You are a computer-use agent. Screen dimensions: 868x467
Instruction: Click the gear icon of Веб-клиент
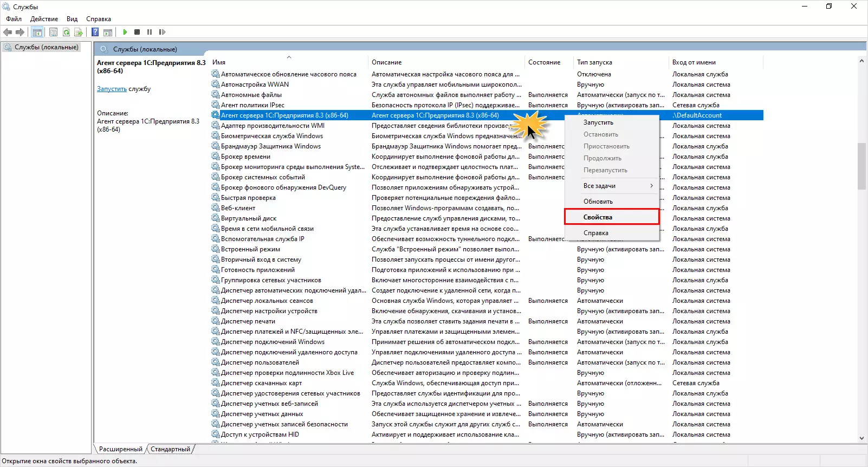216,208
